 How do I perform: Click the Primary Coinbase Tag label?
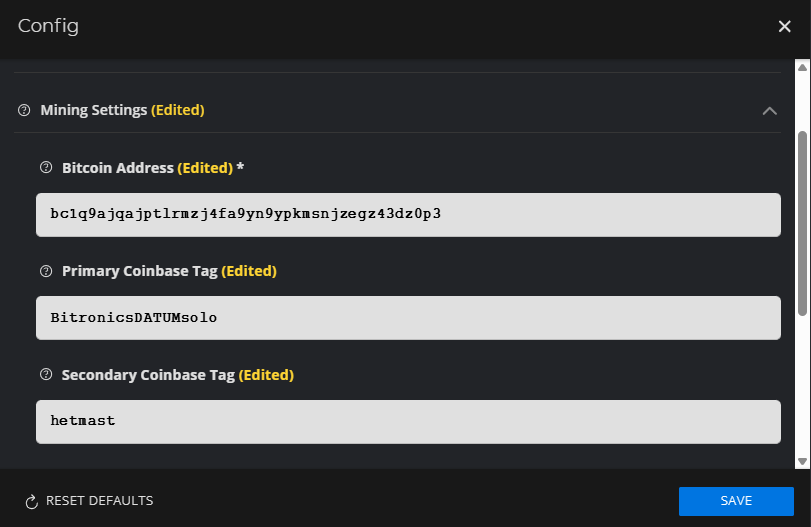pyautogui.click(x=139, y=271)
